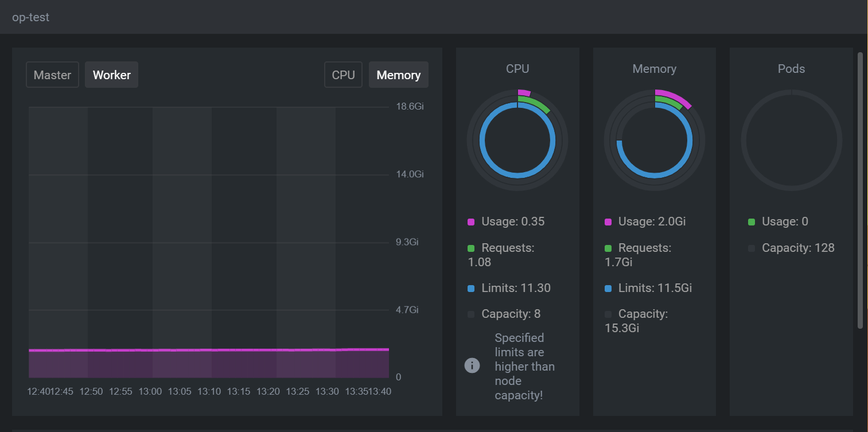Viewport: 868px width, 432px height.
Task: Click the CPU usage donut gauge
Action: [517, 139]
